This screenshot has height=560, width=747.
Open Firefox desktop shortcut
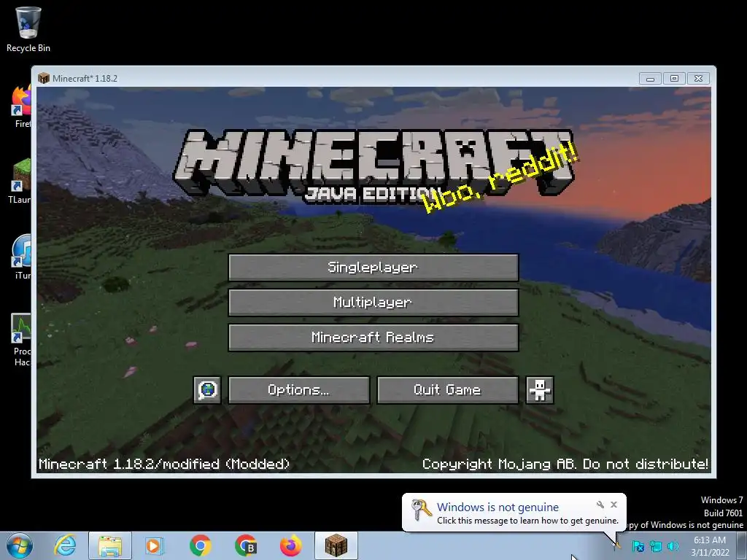[x=22, y=106]
